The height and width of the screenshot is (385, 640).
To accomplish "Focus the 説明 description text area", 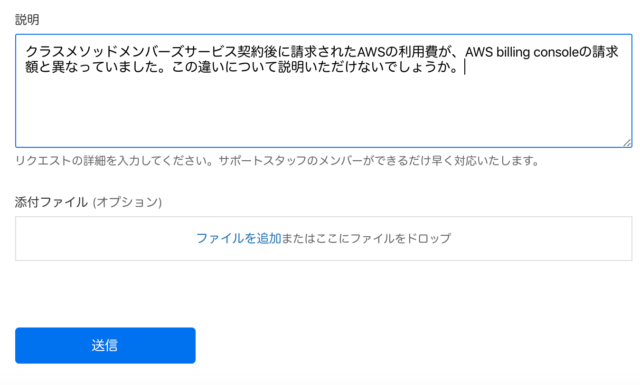I will (x=324, y=91).
